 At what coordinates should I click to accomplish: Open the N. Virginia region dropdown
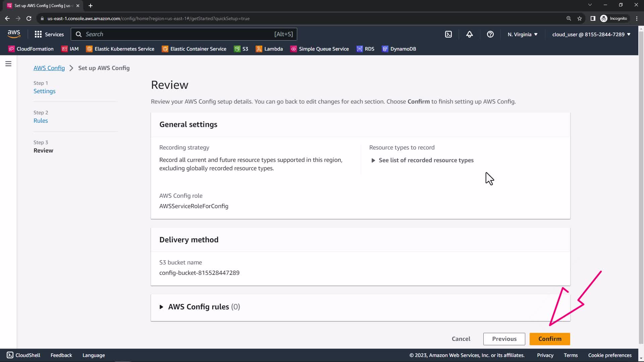(522, 34)
